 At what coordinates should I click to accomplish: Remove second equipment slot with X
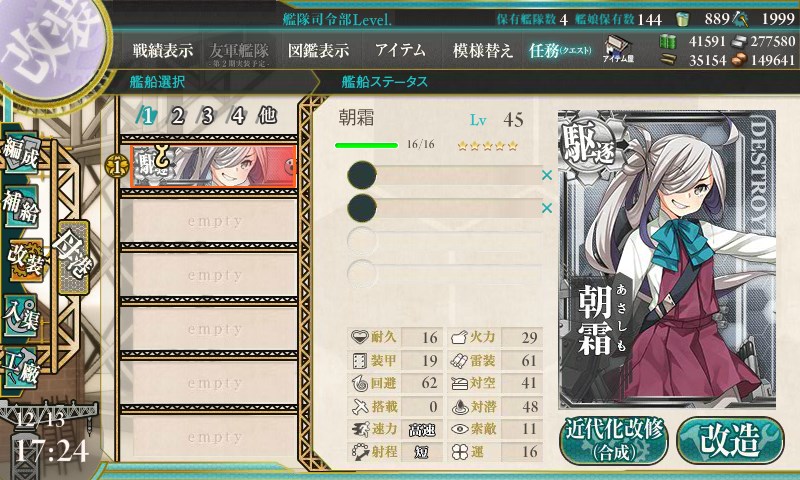547,208
